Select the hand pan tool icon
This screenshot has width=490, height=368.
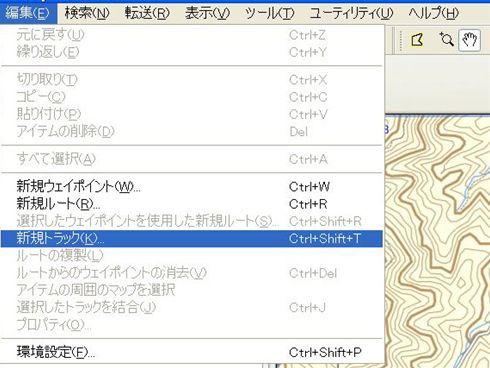click(x=469, y=40)
